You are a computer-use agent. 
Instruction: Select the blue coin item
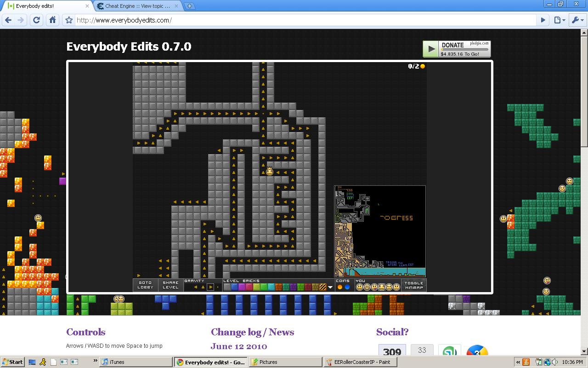tap(347, 287)
